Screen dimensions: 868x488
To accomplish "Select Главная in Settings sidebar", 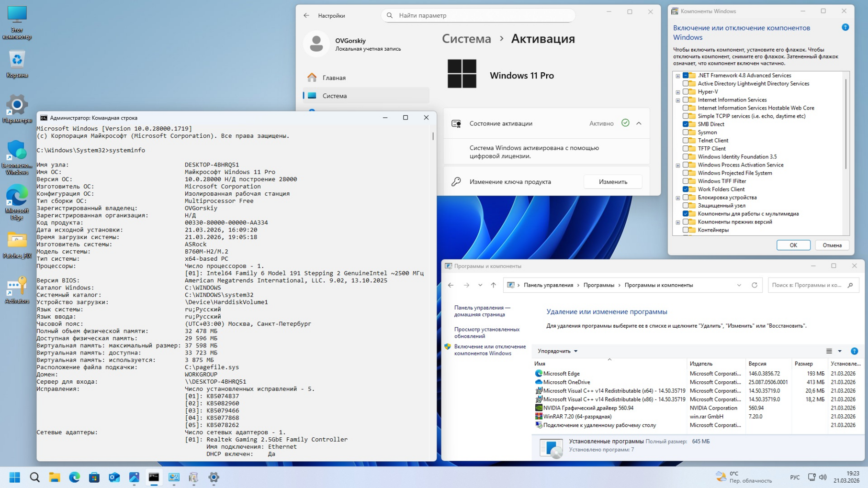I will (334, 78).
